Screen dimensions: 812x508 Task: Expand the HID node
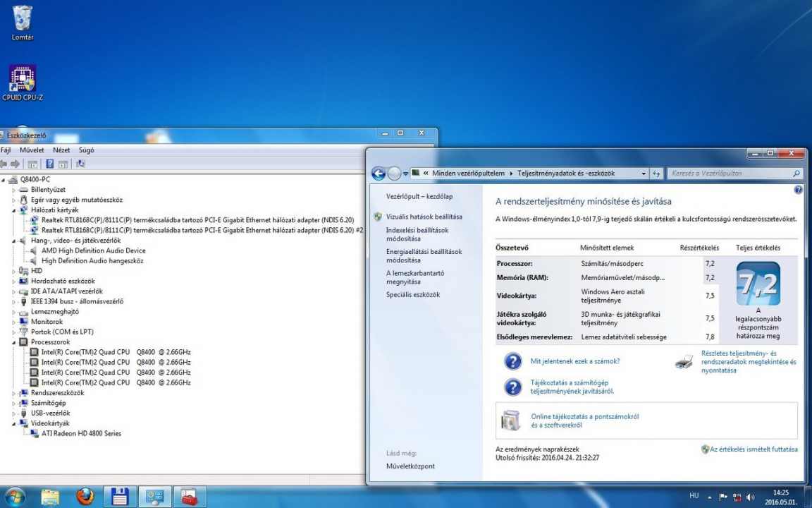coord(14,271)
